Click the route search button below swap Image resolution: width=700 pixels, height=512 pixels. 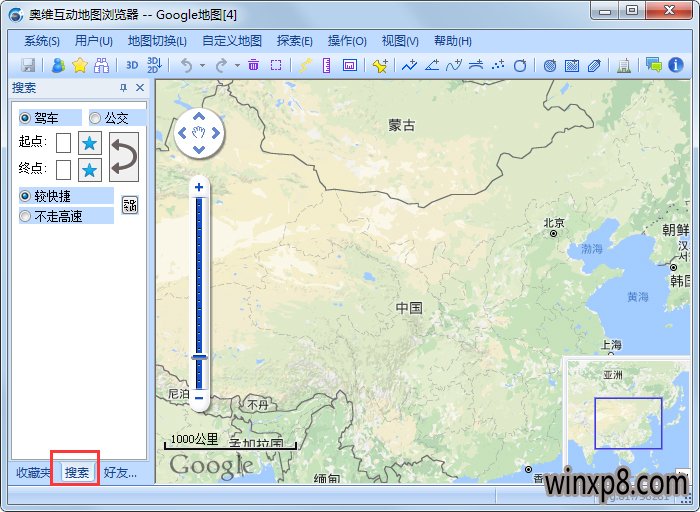tap(130, 205)
